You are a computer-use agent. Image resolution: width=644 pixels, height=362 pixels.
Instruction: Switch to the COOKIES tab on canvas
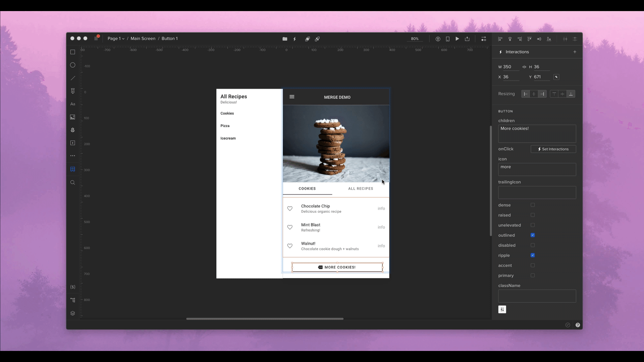tap(307, 188)
